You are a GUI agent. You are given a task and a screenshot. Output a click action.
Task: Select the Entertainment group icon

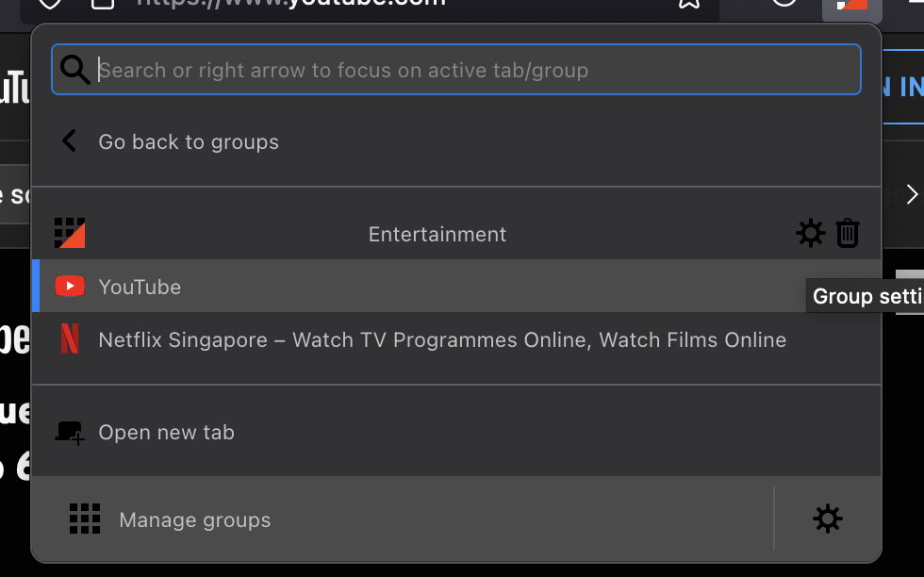coord(70,233)
